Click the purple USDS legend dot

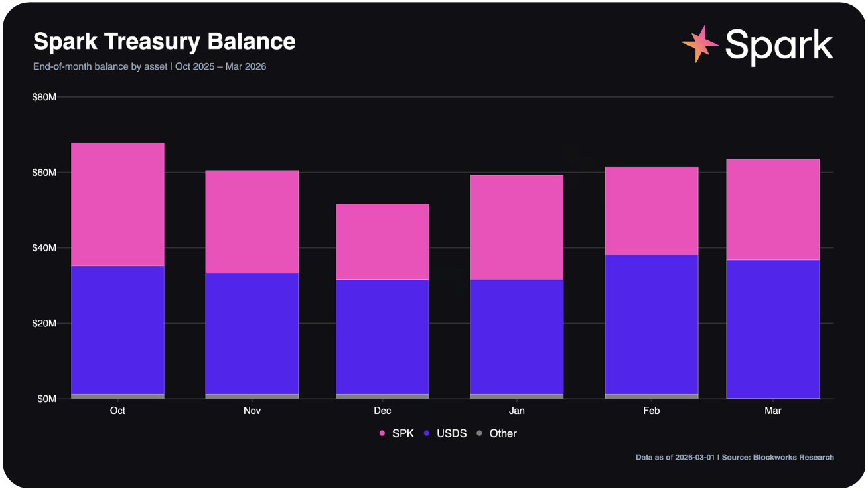point(427,433)
